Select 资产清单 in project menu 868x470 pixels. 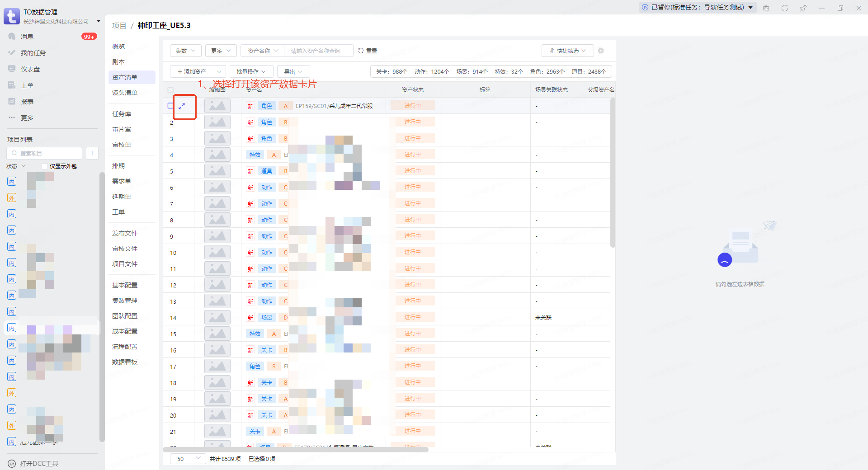click(132, 77)
